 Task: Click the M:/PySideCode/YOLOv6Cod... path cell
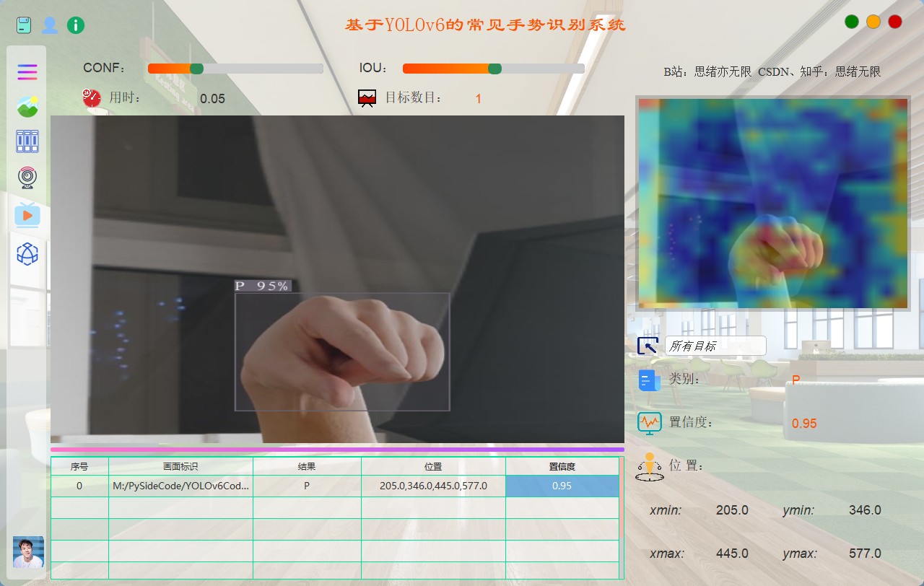pos(180,486)
